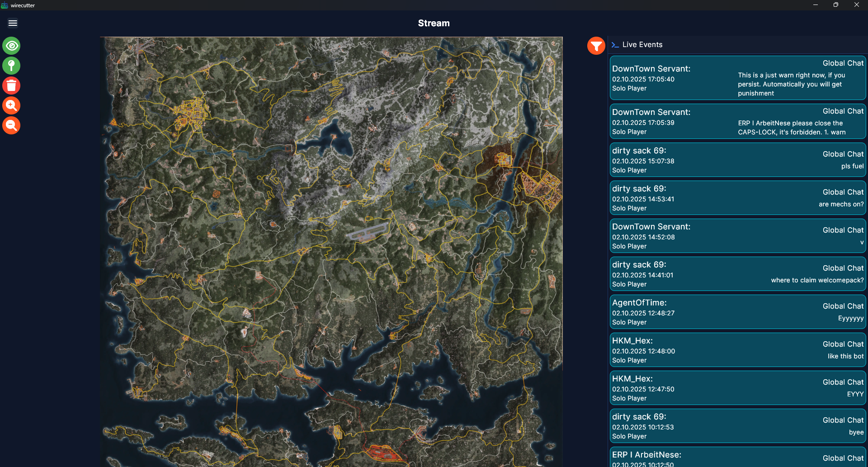Click the wirecutter app icon in title bar
Image resolution: width=868 pixels, height=467 pixels.
point(5,5)
